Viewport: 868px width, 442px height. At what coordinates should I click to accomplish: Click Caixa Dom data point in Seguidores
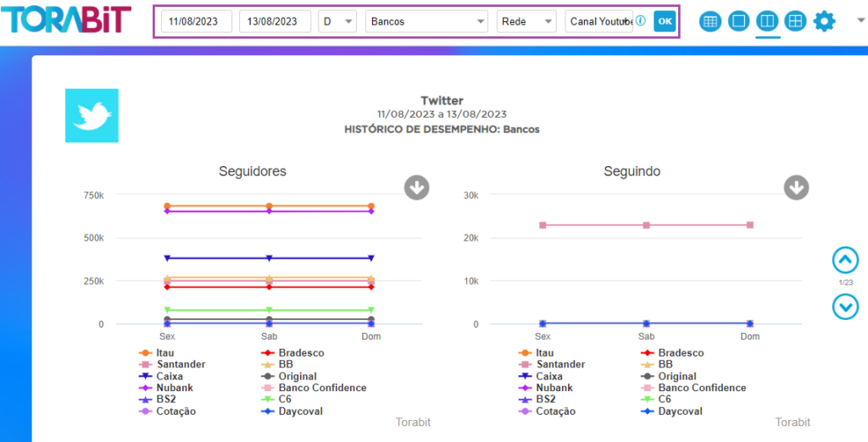pos(371,257)
